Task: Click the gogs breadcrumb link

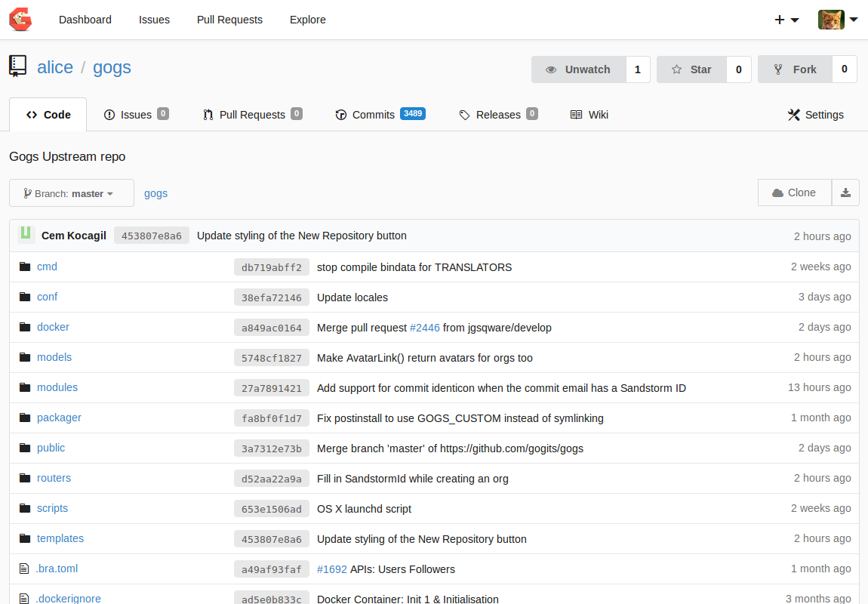Action: (x=155, y=194)
